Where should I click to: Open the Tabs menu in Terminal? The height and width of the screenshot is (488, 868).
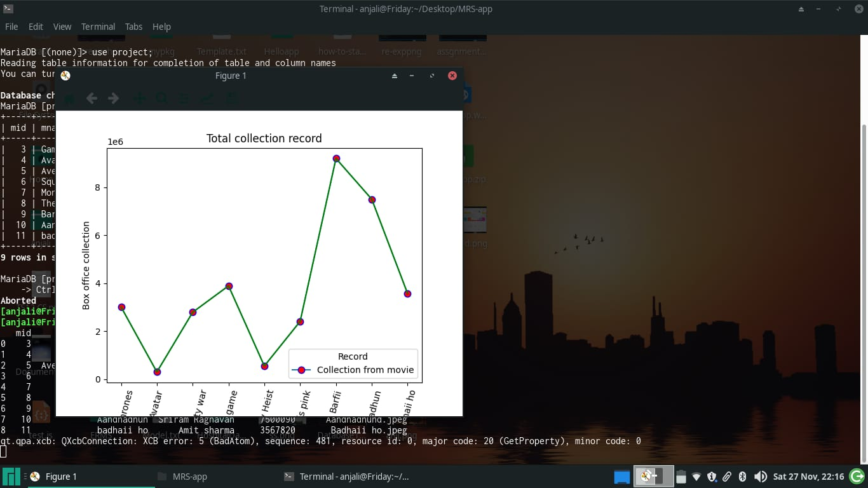click(133, 27)
